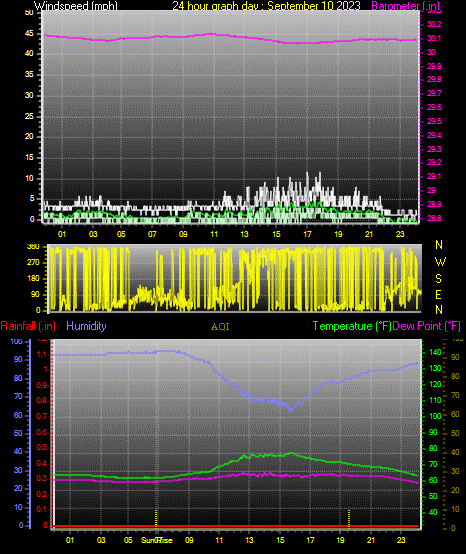This screenshot has width=466, height=554.
Task: Click the 28.8 barometer axis value
Action: (434, 218)
